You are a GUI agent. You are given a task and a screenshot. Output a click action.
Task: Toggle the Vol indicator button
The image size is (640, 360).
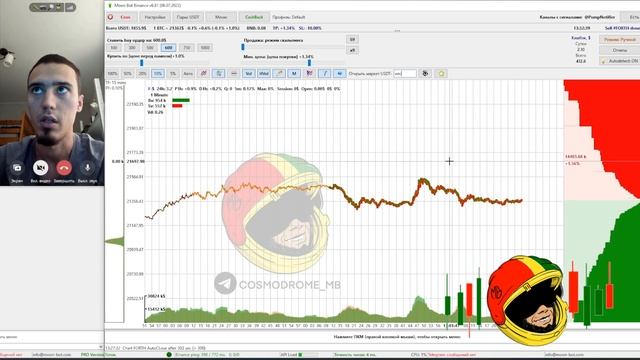point(249,73)
